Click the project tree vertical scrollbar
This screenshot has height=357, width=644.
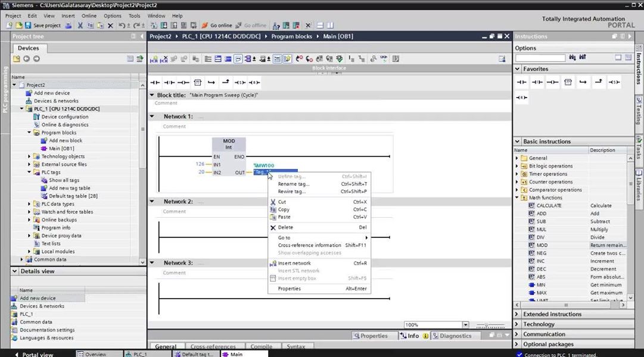(x=142, y=173)
